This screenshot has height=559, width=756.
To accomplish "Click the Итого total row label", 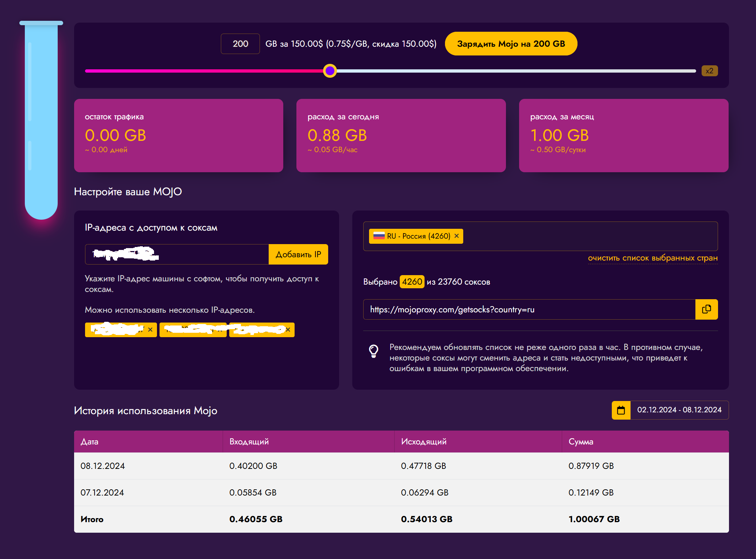I will 92,519.
